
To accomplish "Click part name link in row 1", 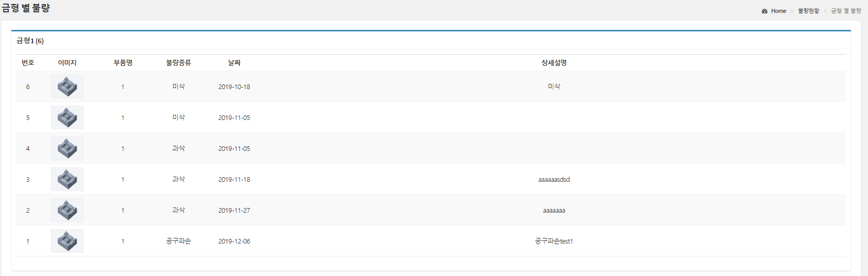I will 123,242.
